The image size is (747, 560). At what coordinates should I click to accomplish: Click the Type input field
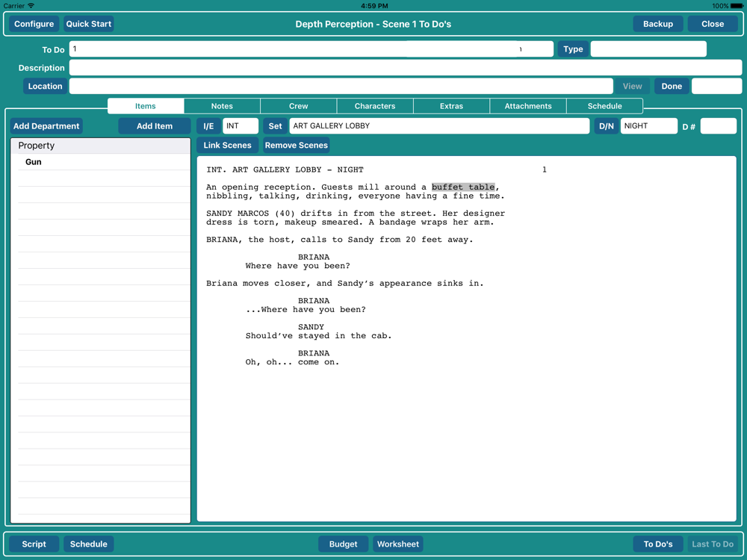coord(648,49)
